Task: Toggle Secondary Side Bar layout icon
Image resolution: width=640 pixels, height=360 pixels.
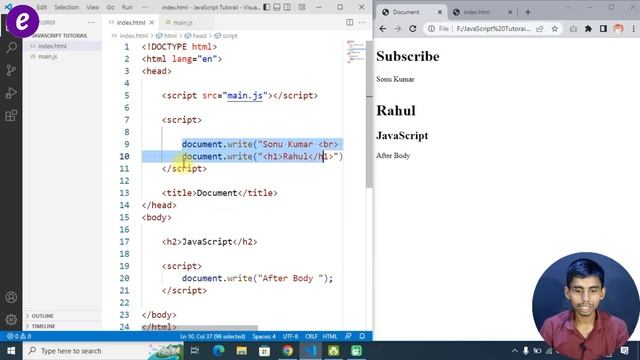Action: [287, 7]
